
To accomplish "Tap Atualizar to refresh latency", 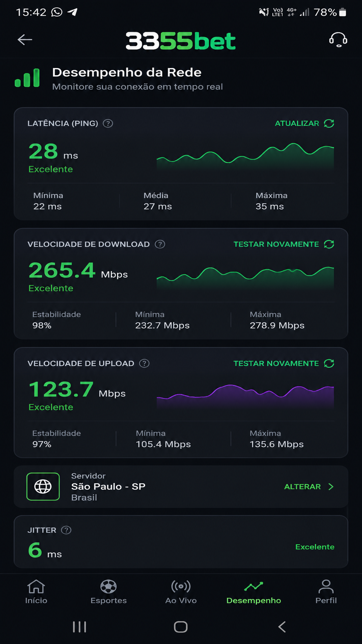I will 297,123.
